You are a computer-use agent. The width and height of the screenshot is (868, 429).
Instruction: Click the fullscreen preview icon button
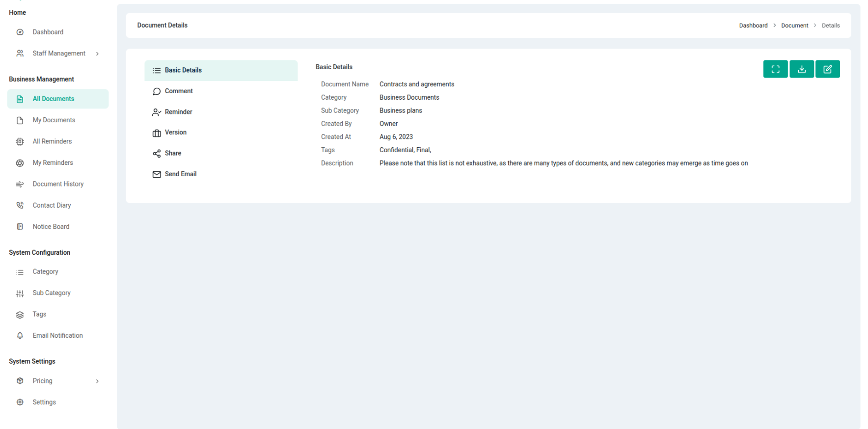pos(775,69)
